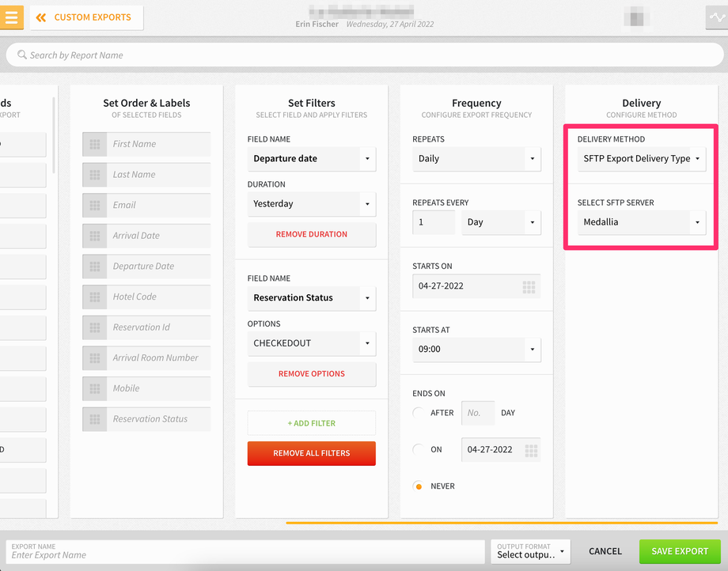728x571 pixels.
Task: Edit the Hotel Code label field
Action: tap(158, 297)
